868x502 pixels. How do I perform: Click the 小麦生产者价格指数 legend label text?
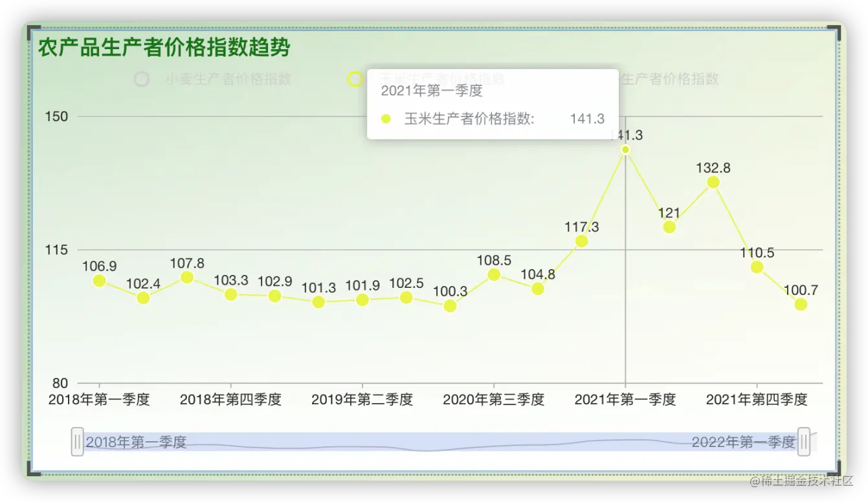pos(228,80)
